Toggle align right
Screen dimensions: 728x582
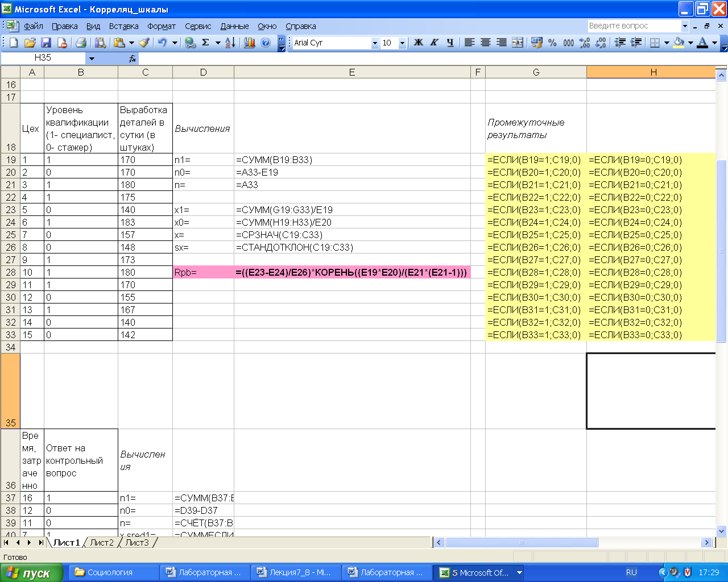point(501,43)
